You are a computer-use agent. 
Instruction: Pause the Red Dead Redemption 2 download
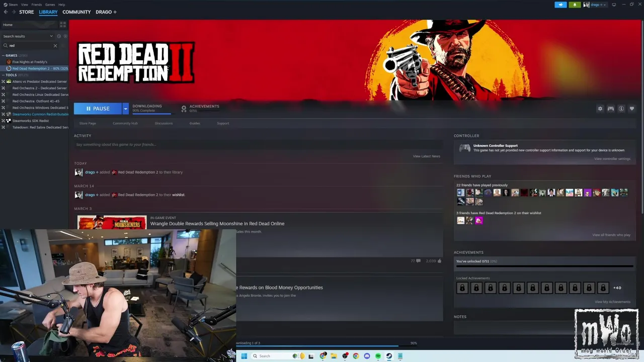pyautogui.click(x=98, y=109)
